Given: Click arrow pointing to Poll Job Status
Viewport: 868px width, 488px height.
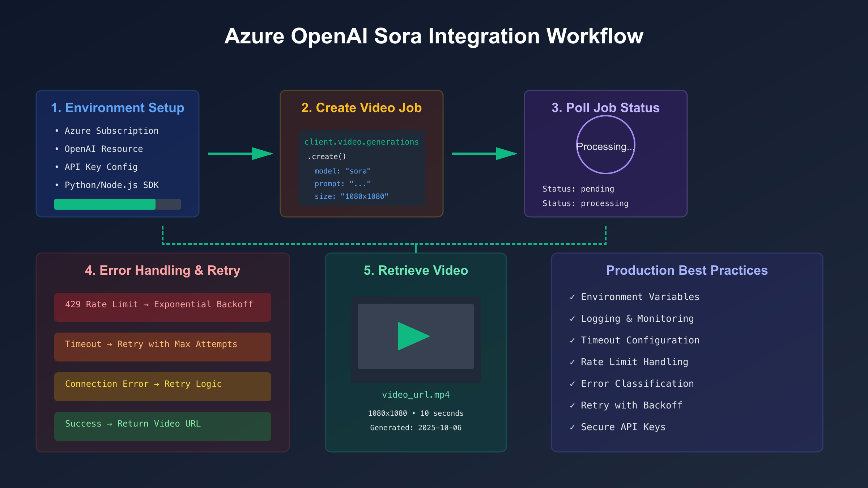Looking at the screenshot, I should tap(484, 154).
